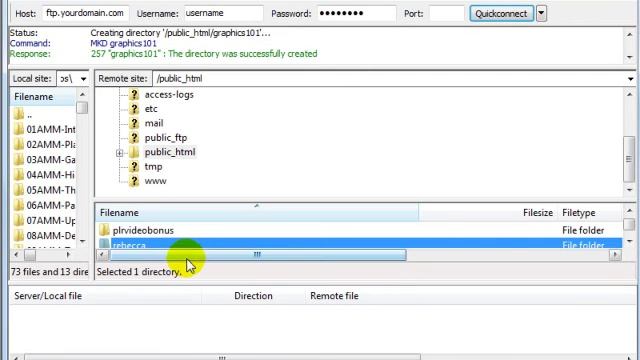640x360 pixels.
Task: Click remote file list horizontal scrollbar thumb
Action: click(258, 255)
